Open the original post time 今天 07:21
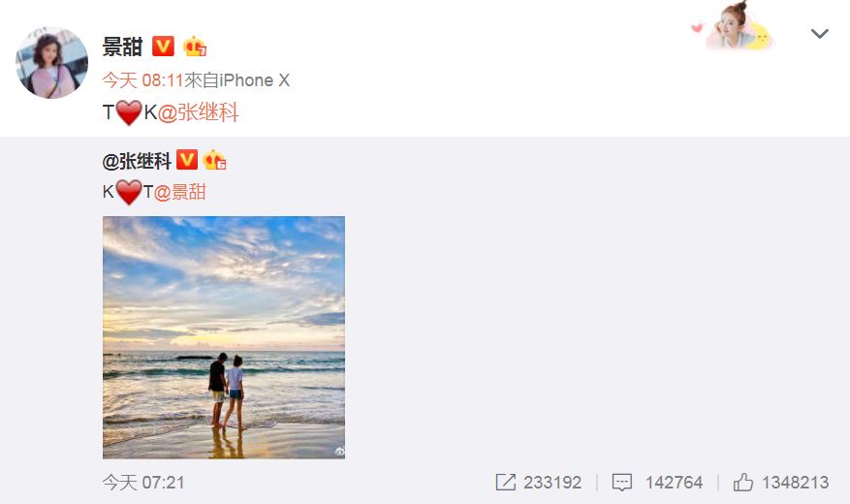This screenshot has height=504, width=850. [x=143, y=483]
